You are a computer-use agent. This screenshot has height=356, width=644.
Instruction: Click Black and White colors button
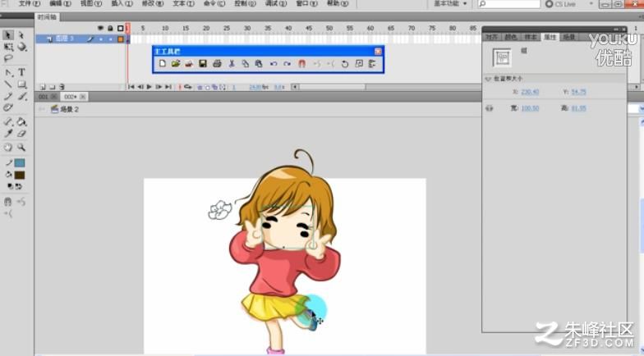point(10,186)
